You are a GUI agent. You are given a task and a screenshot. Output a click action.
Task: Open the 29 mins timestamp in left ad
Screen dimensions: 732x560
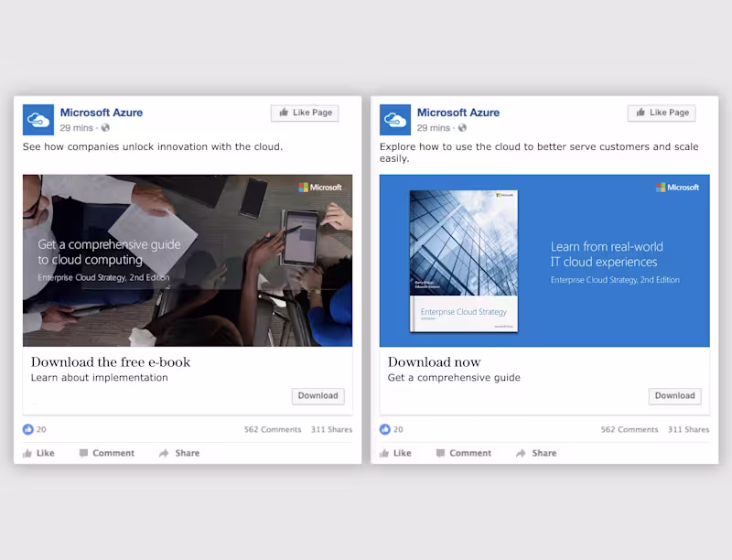[77, 128]
